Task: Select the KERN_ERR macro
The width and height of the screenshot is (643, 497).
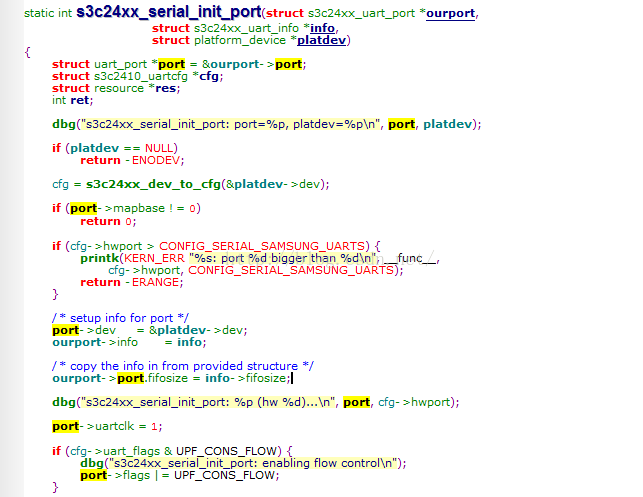Action: (154, 258)
